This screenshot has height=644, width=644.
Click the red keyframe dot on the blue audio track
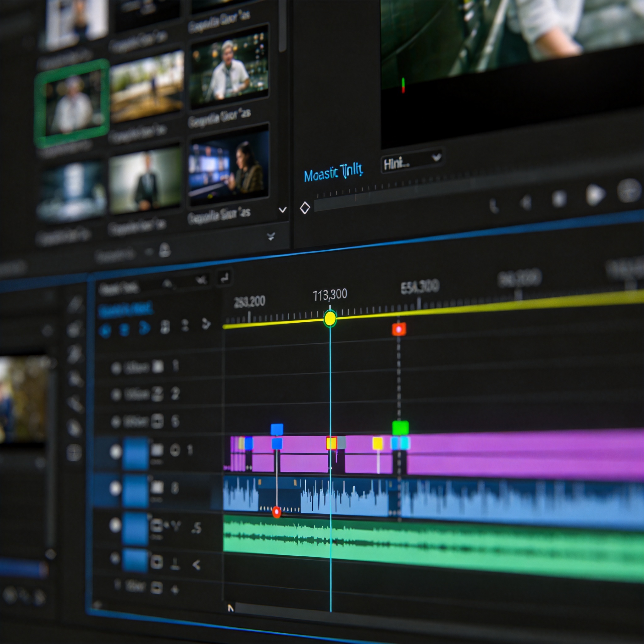pos(276,512)
